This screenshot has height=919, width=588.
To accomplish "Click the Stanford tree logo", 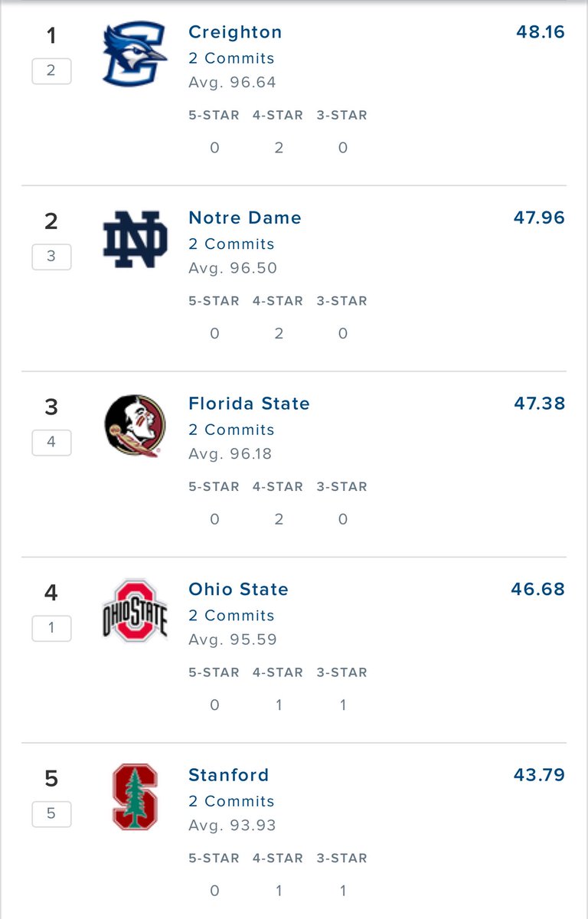I will pos(135,796).
